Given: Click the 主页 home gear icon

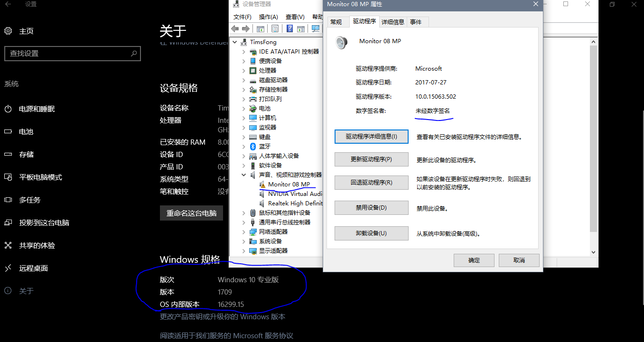Looking at the screenshot, I should [x=8, y=31].
